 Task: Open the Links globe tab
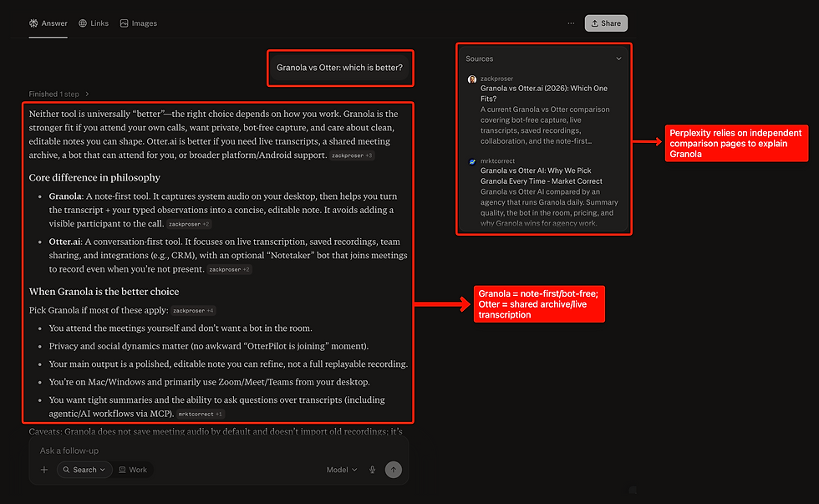coord(94,23)
